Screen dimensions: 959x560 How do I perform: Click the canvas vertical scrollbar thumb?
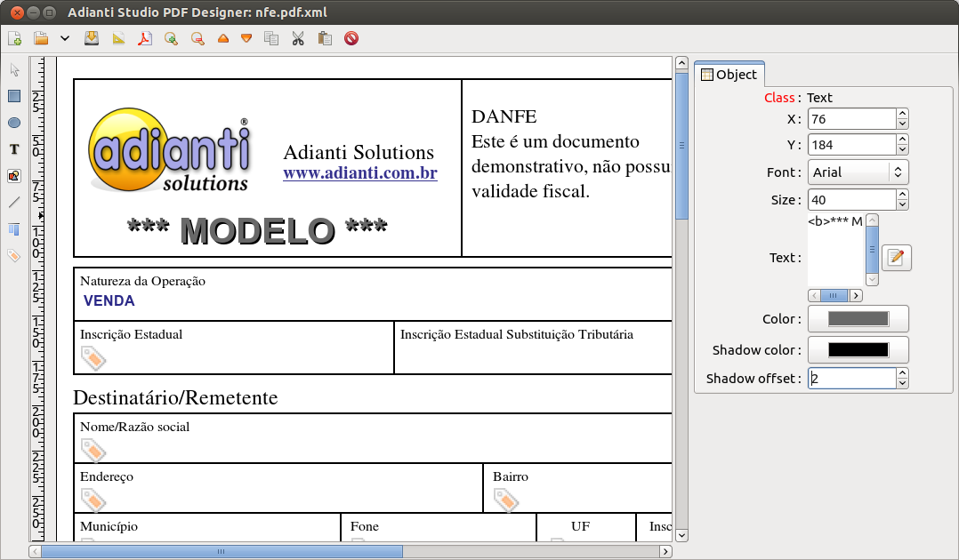coord(682,146)
